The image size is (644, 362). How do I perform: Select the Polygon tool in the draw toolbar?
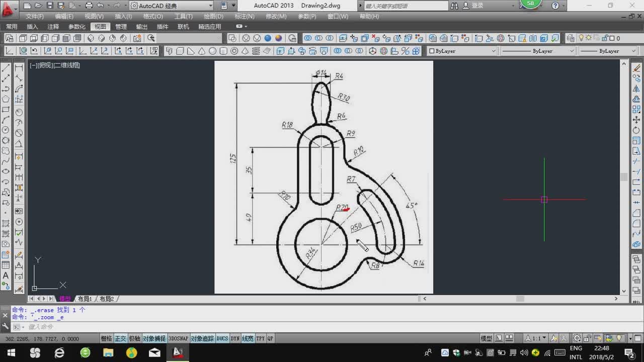pos(6,99)
